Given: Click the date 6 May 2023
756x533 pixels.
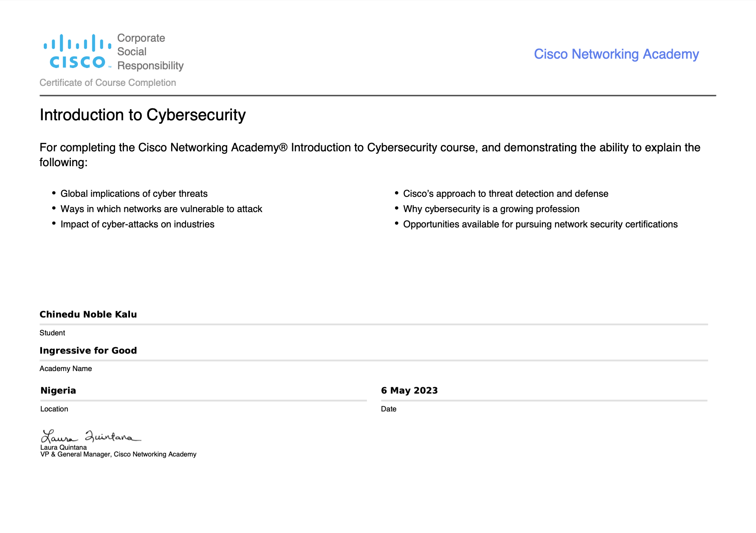Looking at the screenshot, I should [409, 391].
